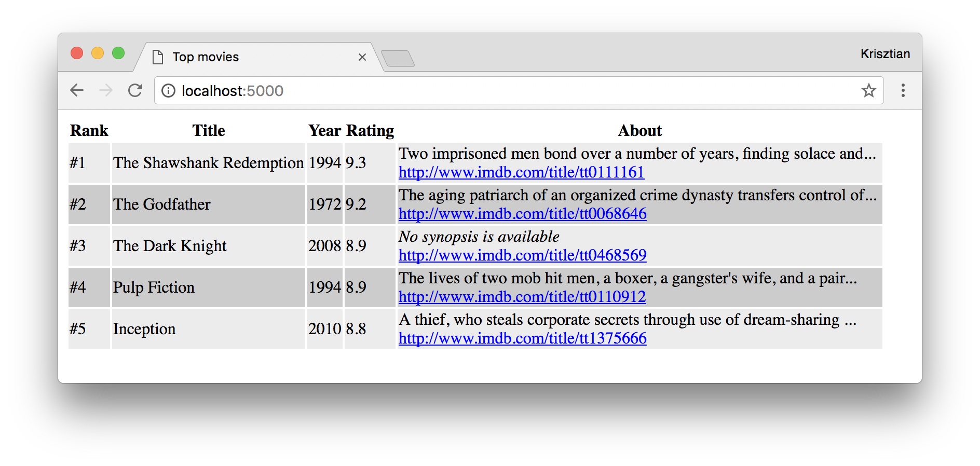Click the site info icon in address bar
The width and height of the screenshot is (980, 466).
pyautogui.click(x=168, y=91)
